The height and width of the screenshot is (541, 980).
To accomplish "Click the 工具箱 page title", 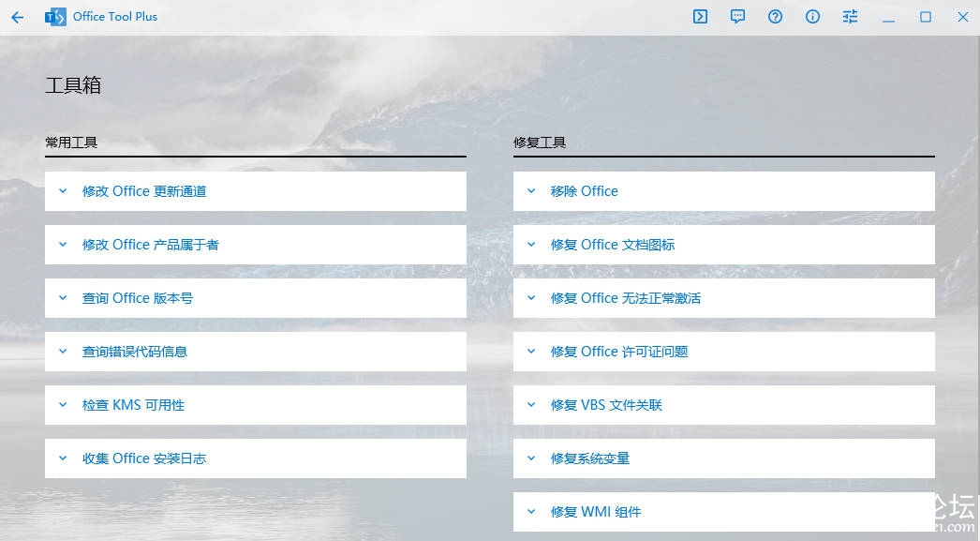I will [73, 85].
